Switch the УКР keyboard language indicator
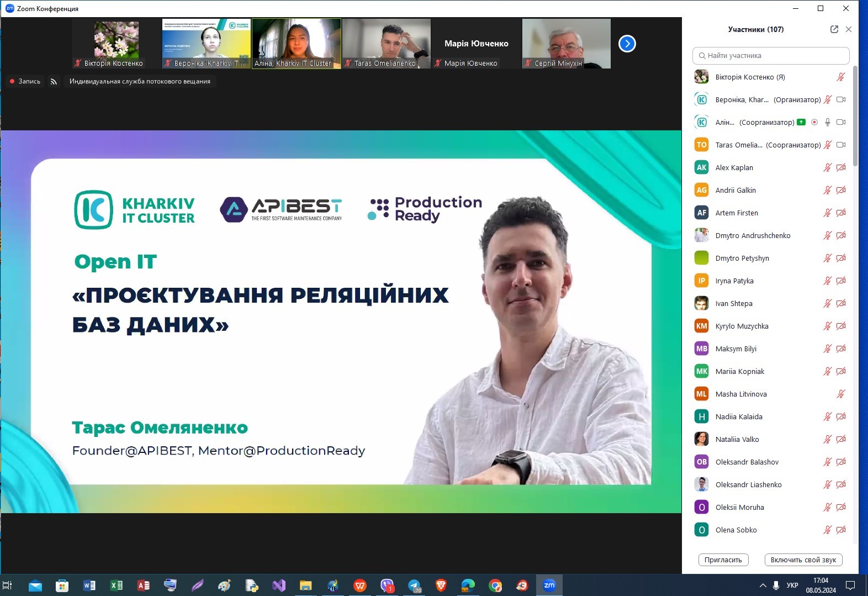Image resolution: width=868 pixels, height=596 pixels. coord(792,586)
